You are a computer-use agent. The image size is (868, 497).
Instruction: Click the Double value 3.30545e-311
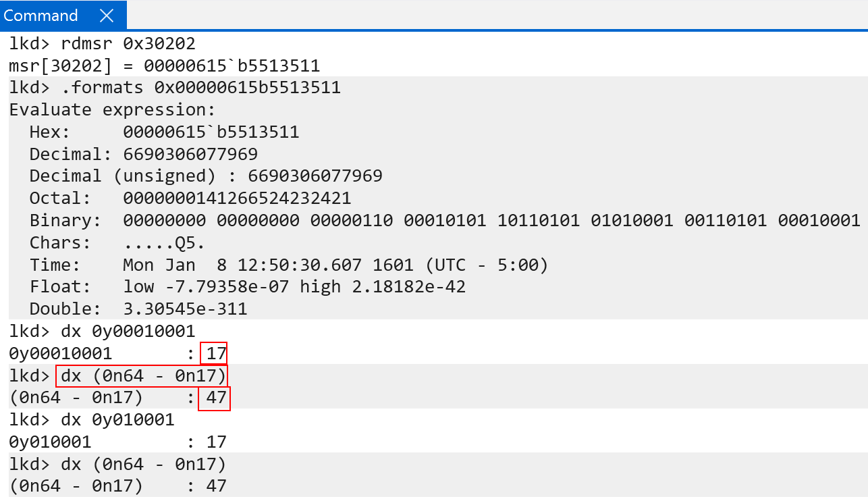click(185, 309)
